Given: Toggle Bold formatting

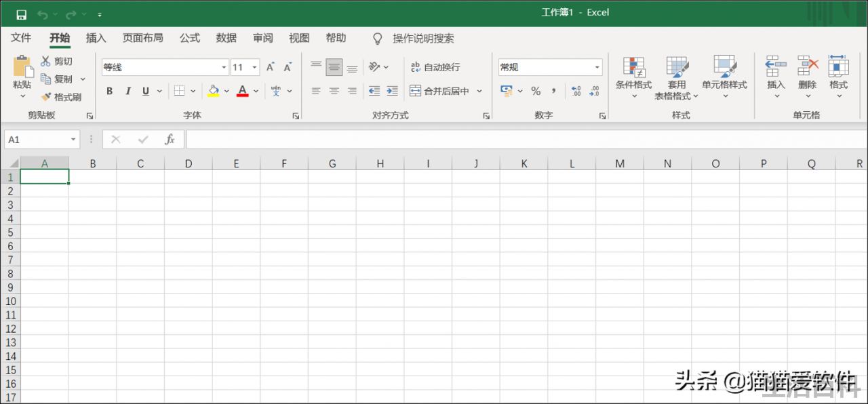Looking at the screenshot, I should pyautogui.click(x=110, y=91).
